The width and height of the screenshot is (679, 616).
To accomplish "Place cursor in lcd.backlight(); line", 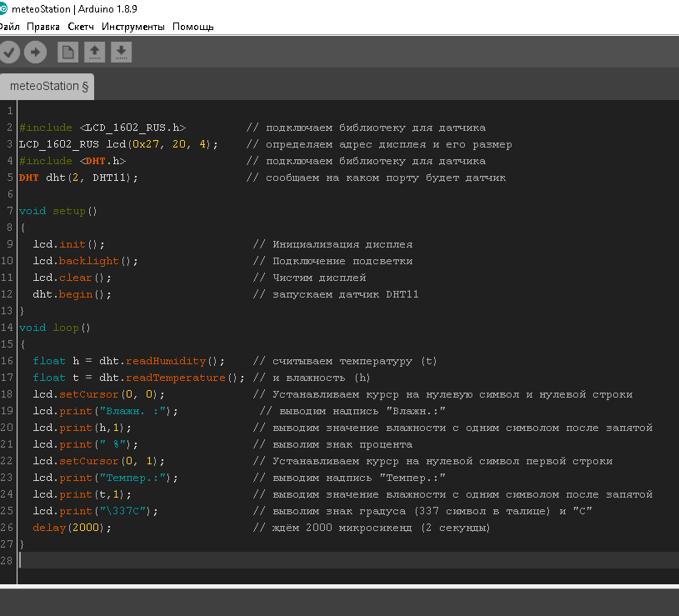I will pyautogui.click(x=85, y=261).
